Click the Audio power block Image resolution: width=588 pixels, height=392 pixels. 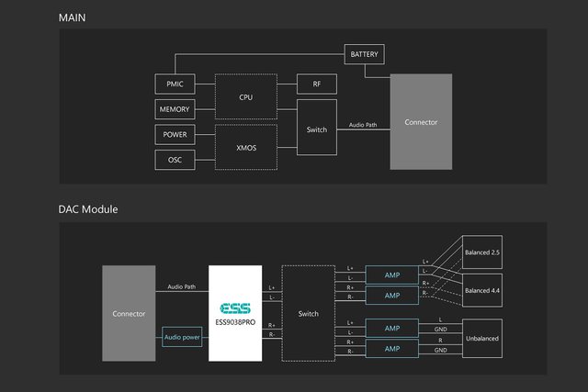pyautogui.click(x=182, y=338)
